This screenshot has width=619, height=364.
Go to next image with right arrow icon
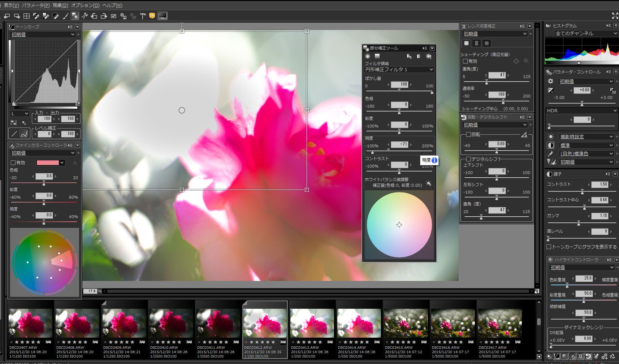click(17, 16)
